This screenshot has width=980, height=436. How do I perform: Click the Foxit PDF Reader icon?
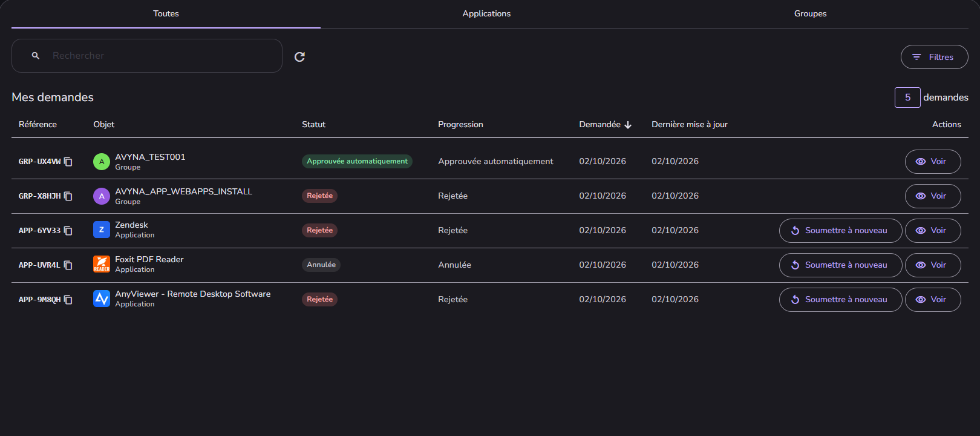coord(102,264)
